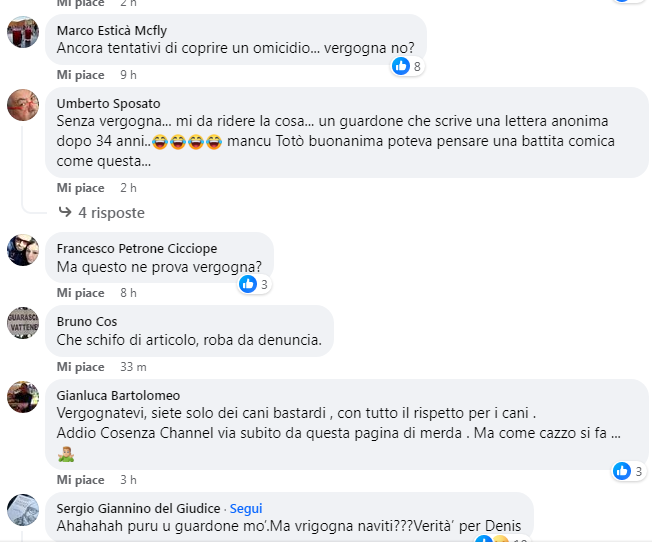Screen dimensions: 652x544
Task: Expand the 4 risposte replies
Action: click(x=111, y=213)
